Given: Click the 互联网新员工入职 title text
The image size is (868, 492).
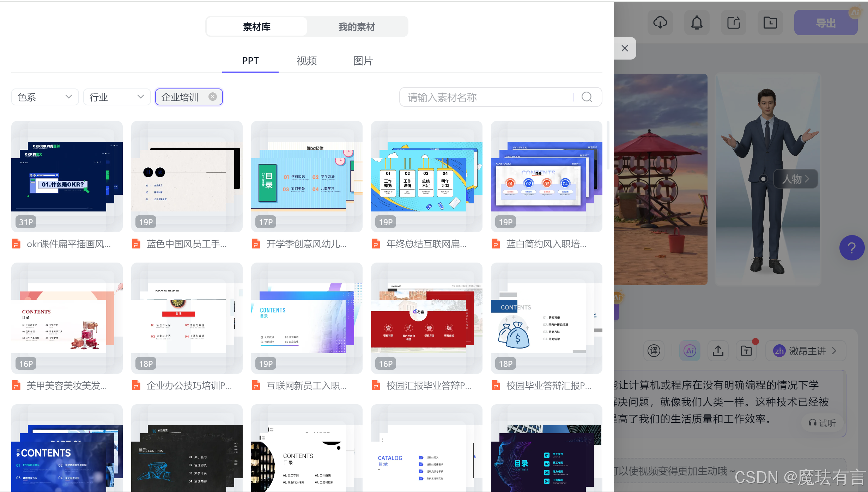Looking at the screenshot, I should pyautogui.click(x=306, y=386).
